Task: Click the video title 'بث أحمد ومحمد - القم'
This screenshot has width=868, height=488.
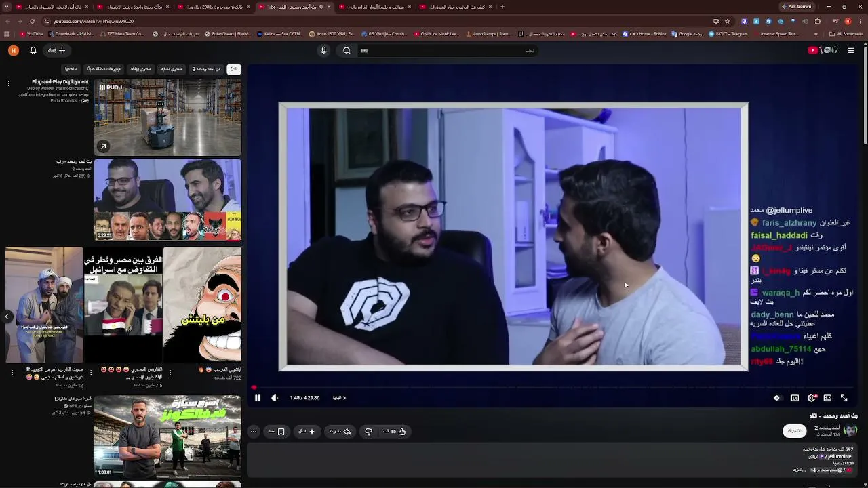Action: tap(833, 415)
